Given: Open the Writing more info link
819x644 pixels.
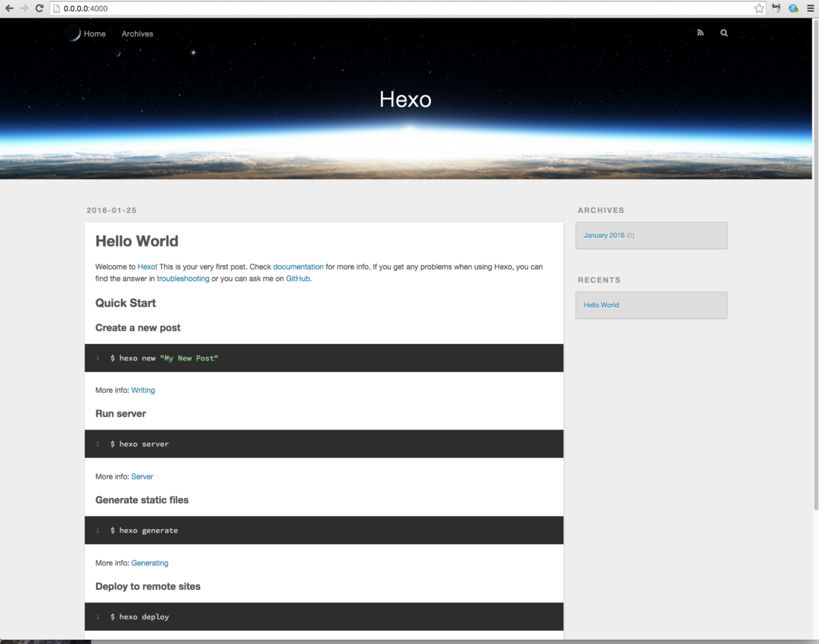Looking at the screenshot, I should 143,390.
